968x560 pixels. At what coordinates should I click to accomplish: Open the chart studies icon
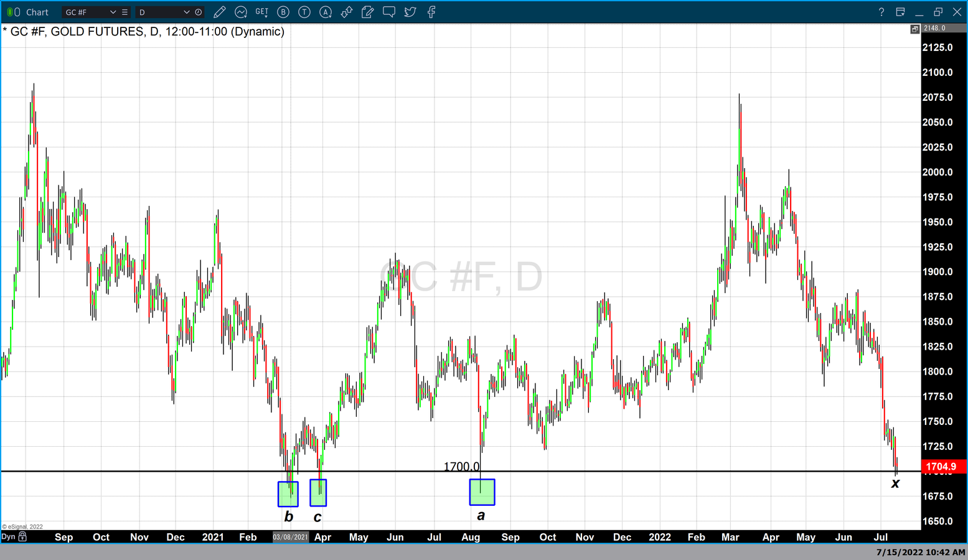tap(241, 12)
